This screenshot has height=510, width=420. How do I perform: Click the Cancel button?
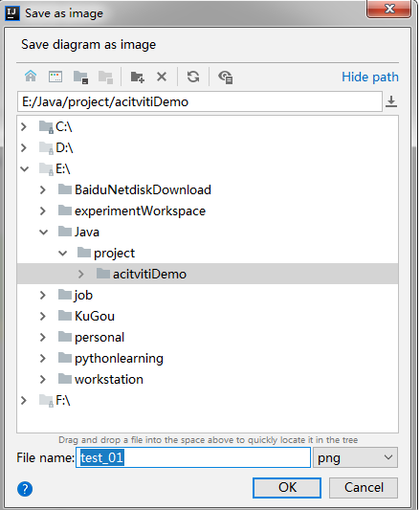tap(364, 488)
